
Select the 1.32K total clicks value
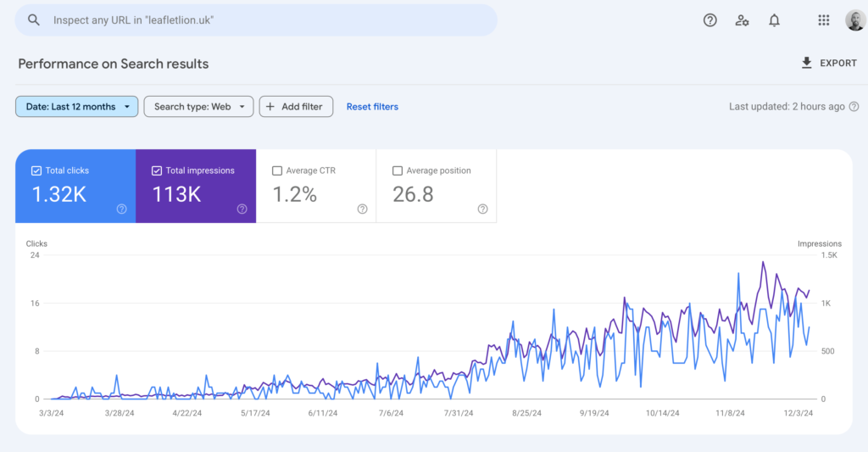[59, 194]
